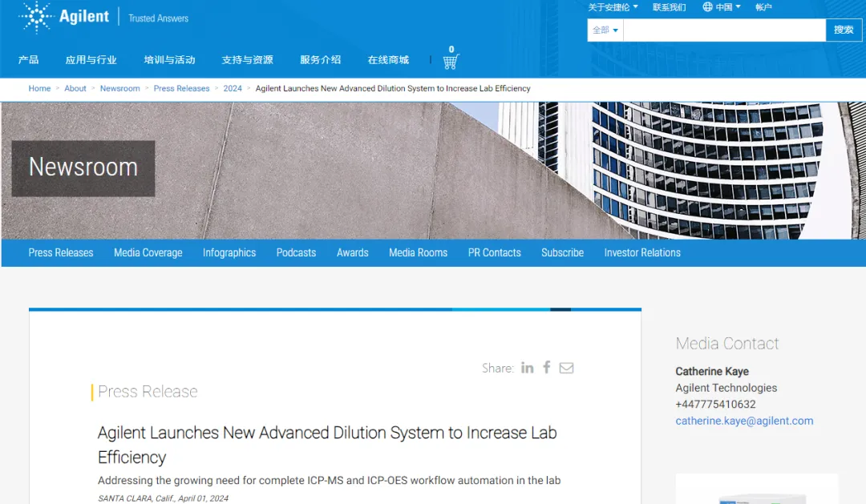This screenshot has height=504, width=866.
Task: Click the search input field
Action: [725, 30]
